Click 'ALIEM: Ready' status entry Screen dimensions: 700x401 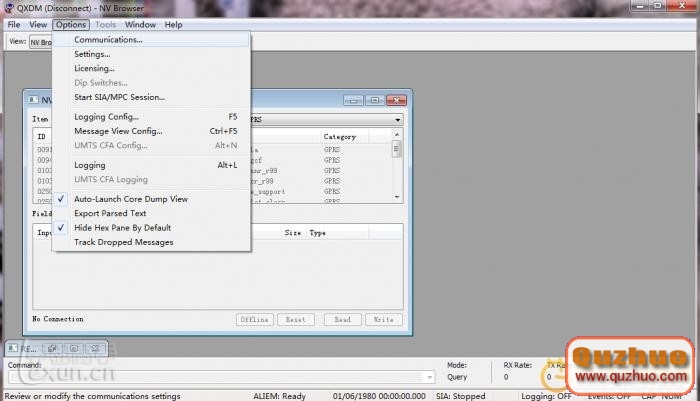tap(279, 396)
